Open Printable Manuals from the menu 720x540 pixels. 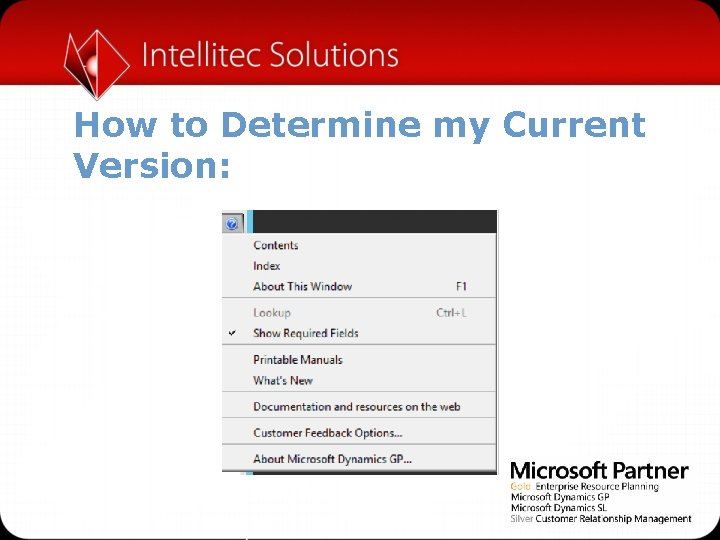pyautogui.click(x=359, y=360)
